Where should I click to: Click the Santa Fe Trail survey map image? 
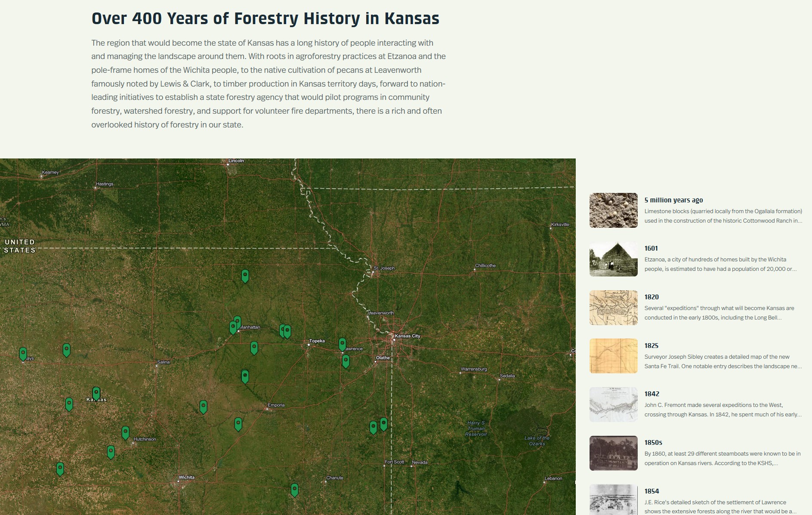click(x=613, y=356)
